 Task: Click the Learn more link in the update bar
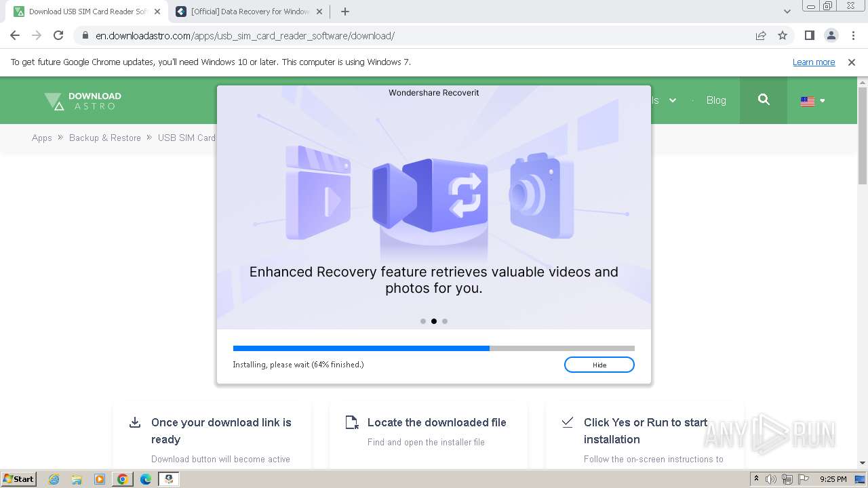(x=814, y=62)
